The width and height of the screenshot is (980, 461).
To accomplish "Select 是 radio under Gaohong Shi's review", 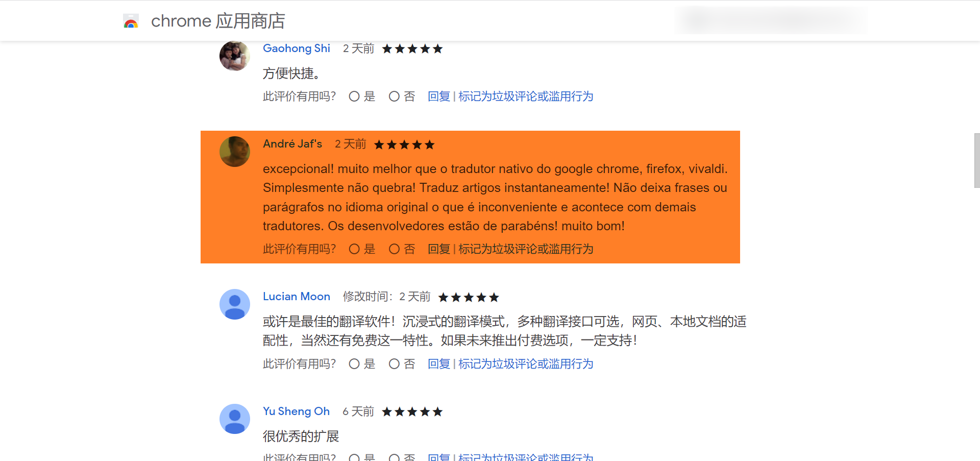I will click(355, 96).
